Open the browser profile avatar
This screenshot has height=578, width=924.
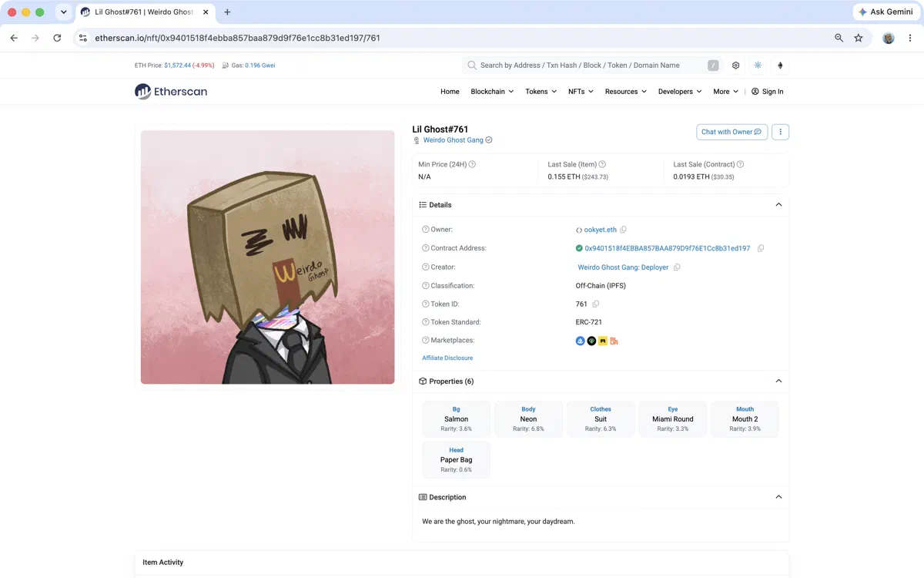click(x=889, y=38)
